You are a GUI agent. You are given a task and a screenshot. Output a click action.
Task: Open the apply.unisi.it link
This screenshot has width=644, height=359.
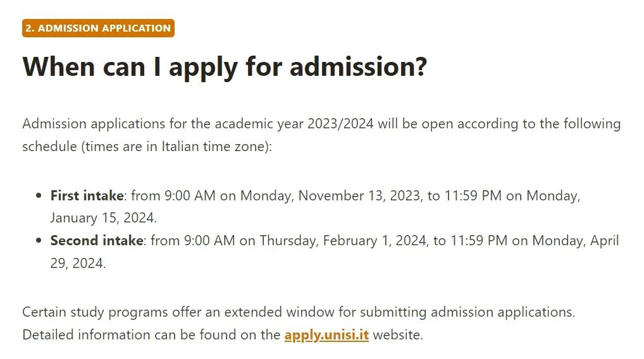[326, 335]
